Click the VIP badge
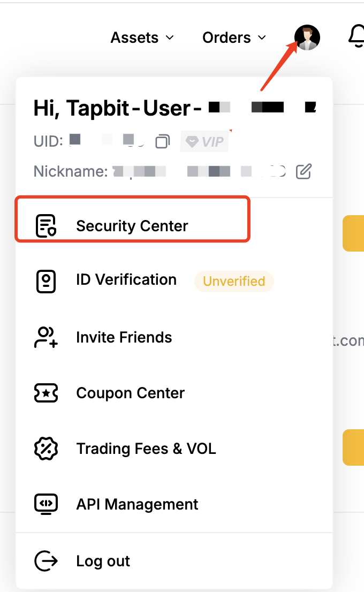 coord(204,142)
